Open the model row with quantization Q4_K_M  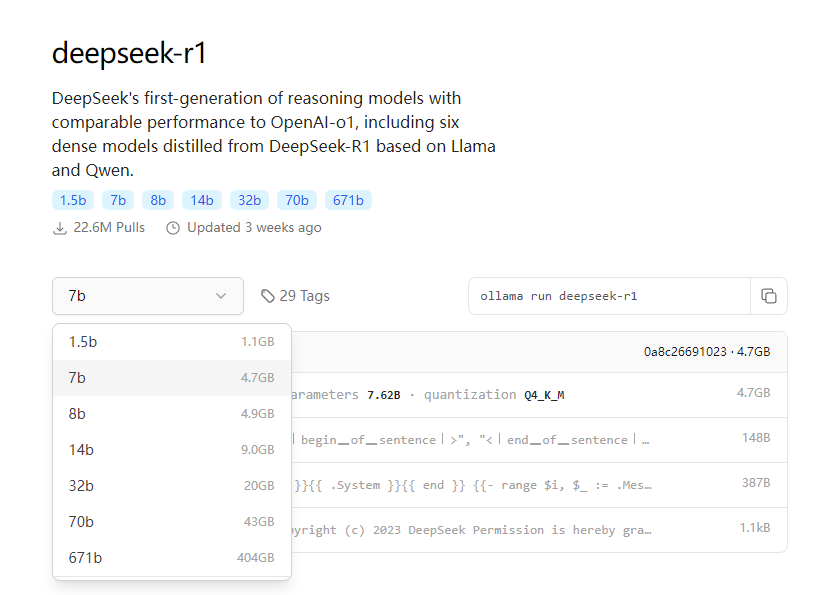tap(539, 395)
